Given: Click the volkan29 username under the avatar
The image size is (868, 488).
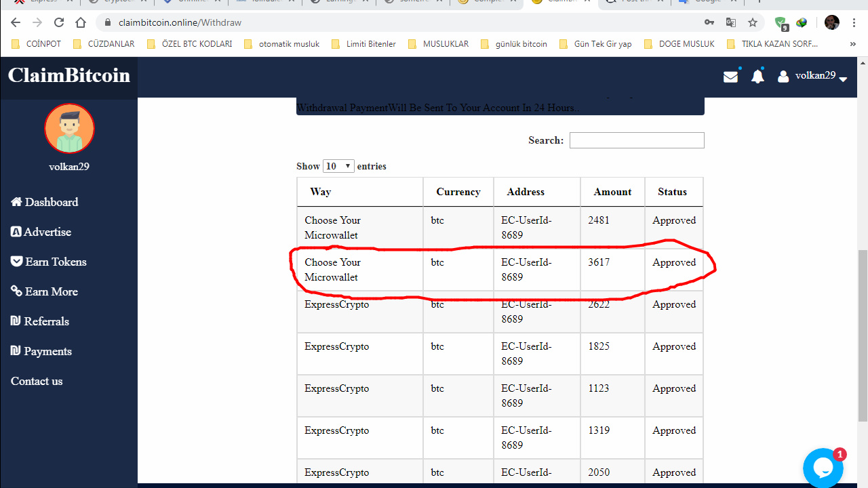Looking at the screenshot, I should [x=69, y=167].
